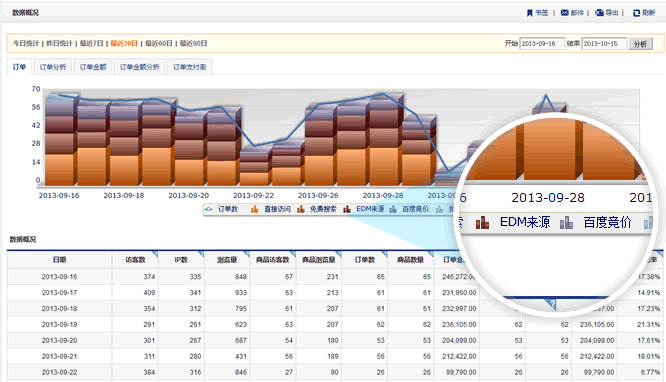The image size is (666, 382).
Task: Click table row date 2013-09-21
Action: (x=59, y=357)
